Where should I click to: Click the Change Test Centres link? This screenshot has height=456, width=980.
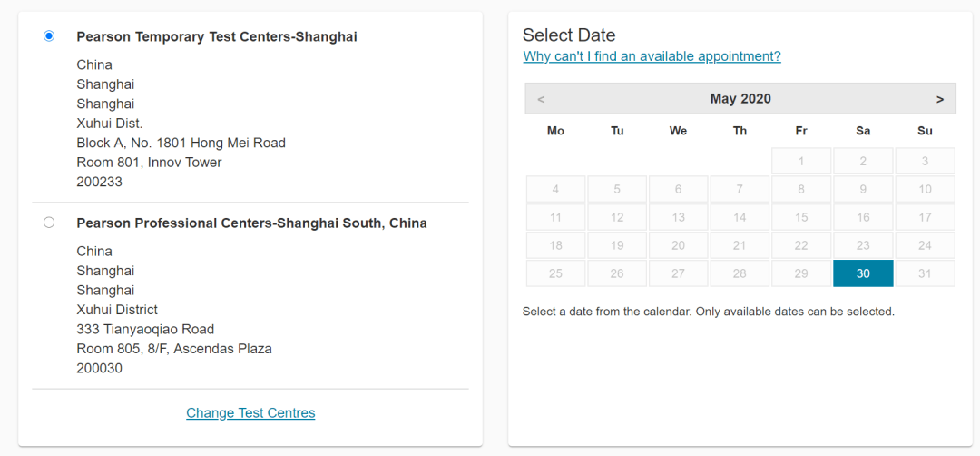250,413
